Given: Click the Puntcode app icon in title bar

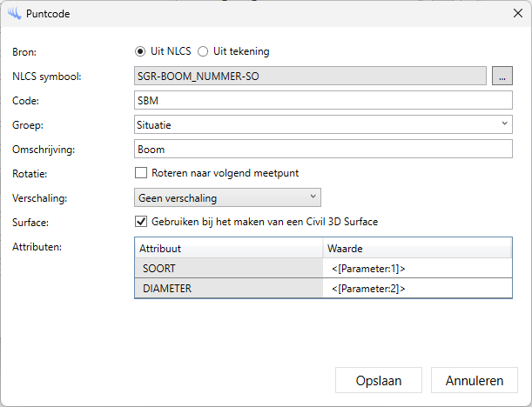Looking at the screenshot, I should click(13, 14).
